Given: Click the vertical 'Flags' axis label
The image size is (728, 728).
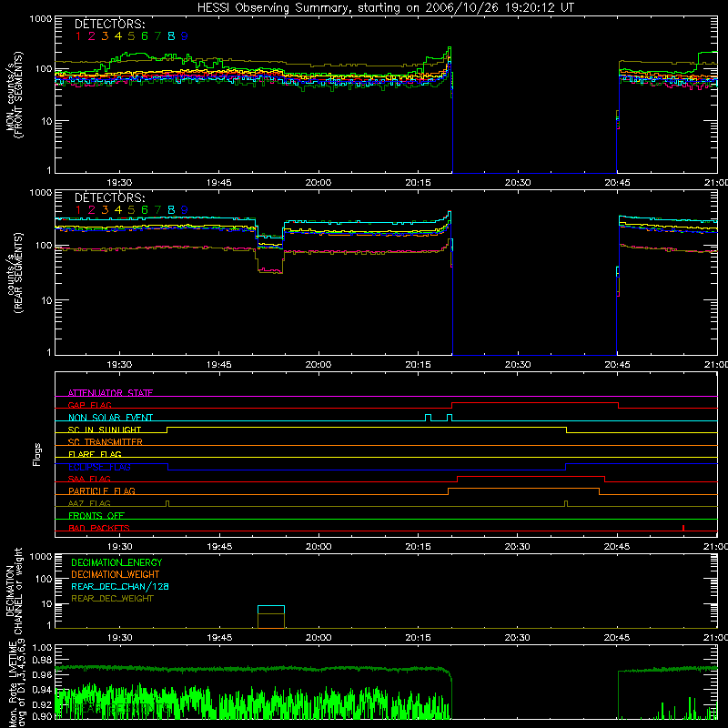Looking at the screenshot, I should pos(36,454).
